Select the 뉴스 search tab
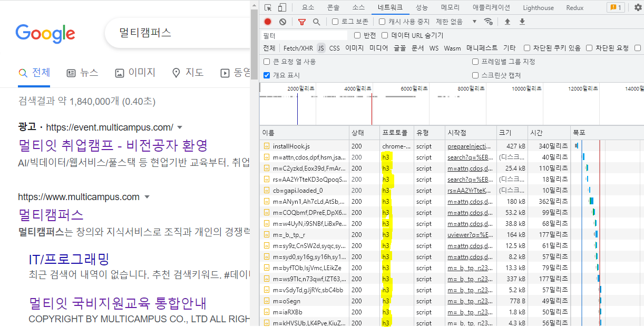Image resolution: width=644 pixels, height=327 pixels. [83, 73]
